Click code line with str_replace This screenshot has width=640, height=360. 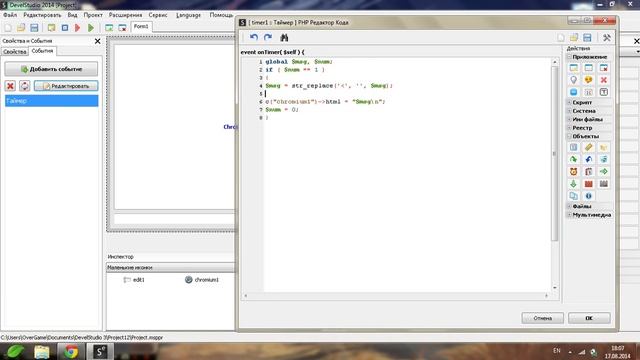pyautogui.click(x=329, y=86)
